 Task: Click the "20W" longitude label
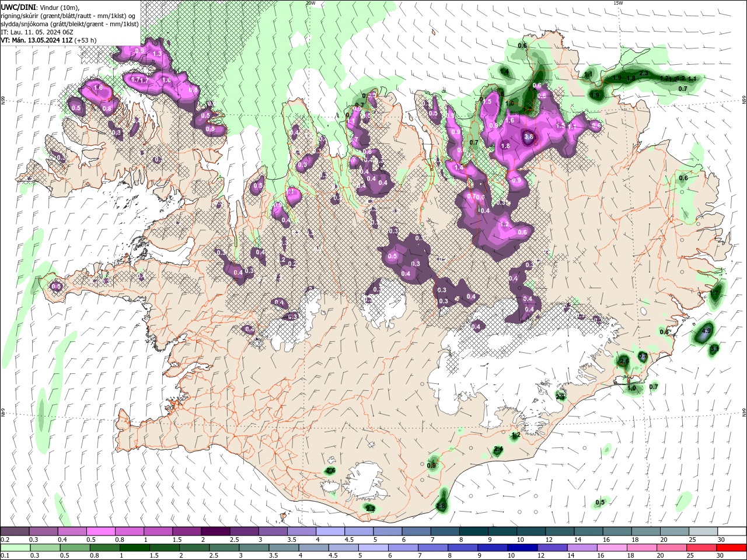tap(310, 3)
